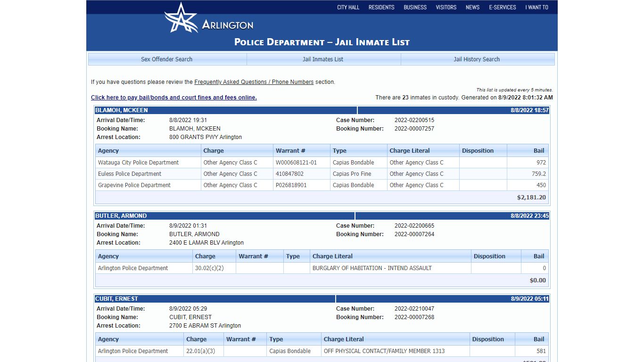Click bail amount 450
Viewport: 644px width, 362px height.
(541, 185)
